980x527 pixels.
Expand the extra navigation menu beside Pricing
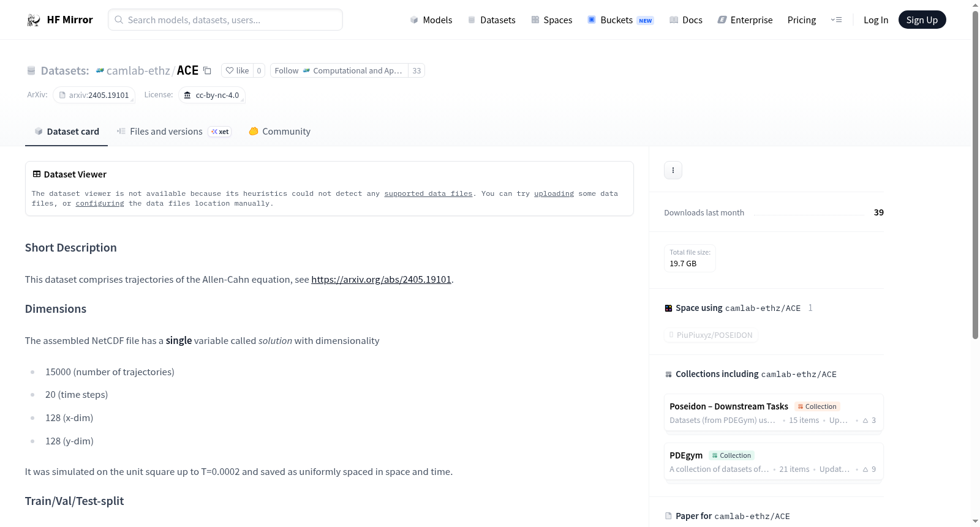[836, 20]
